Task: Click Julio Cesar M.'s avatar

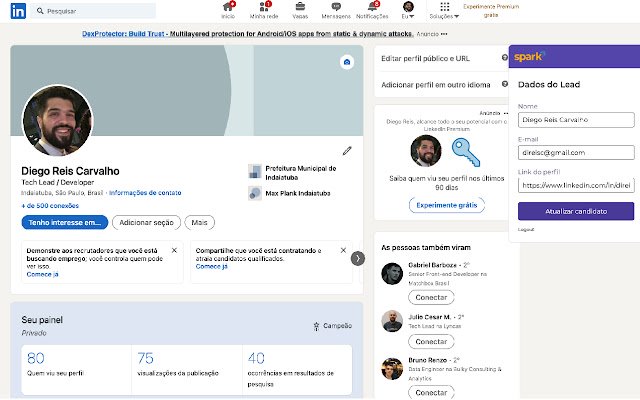Action: pyautogui.click(x=392, y=321)
